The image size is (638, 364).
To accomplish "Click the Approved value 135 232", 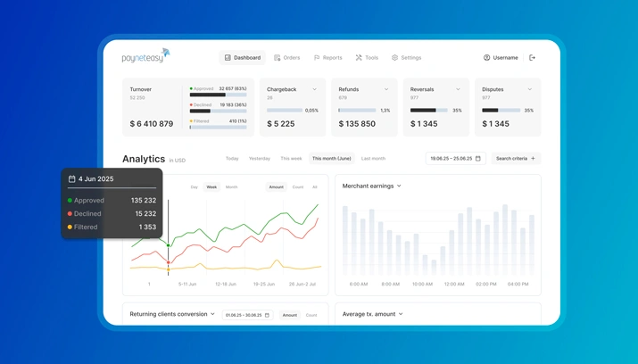I will pyautogui.click(x=144, y=201).
